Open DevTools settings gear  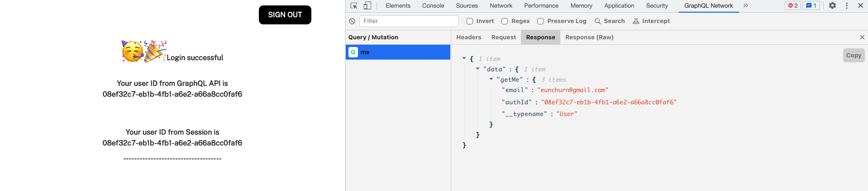click(832, 6)
